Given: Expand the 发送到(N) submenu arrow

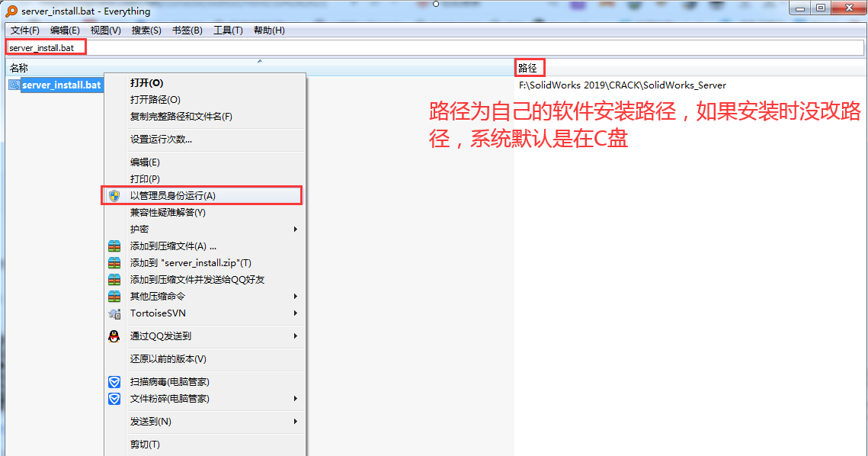Looking at the screenshot, I should click(x=296, y=421).
